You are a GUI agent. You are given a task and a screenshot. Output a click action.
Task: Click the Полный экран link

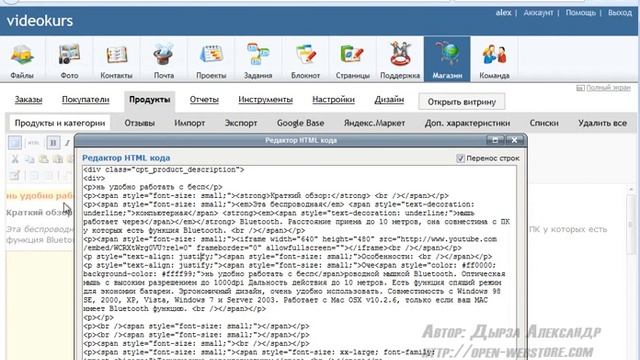pyautogui.click(x=608, y=88)
